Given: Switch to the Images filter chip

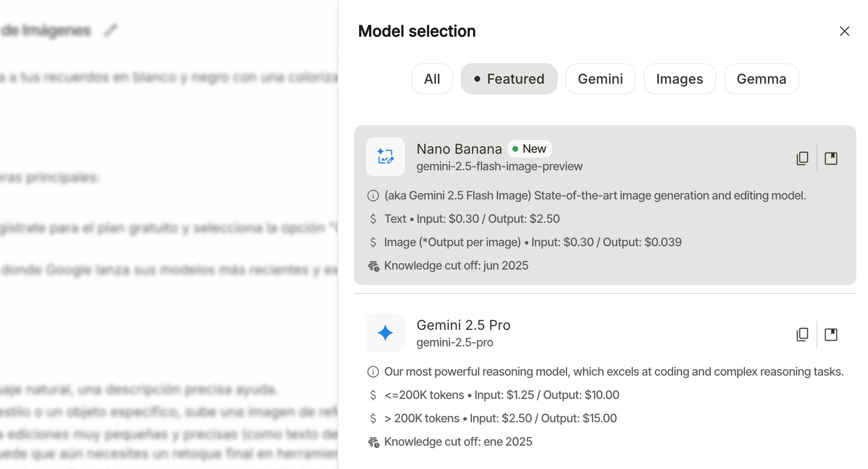Looking at the screenshot, I should 679,79.
